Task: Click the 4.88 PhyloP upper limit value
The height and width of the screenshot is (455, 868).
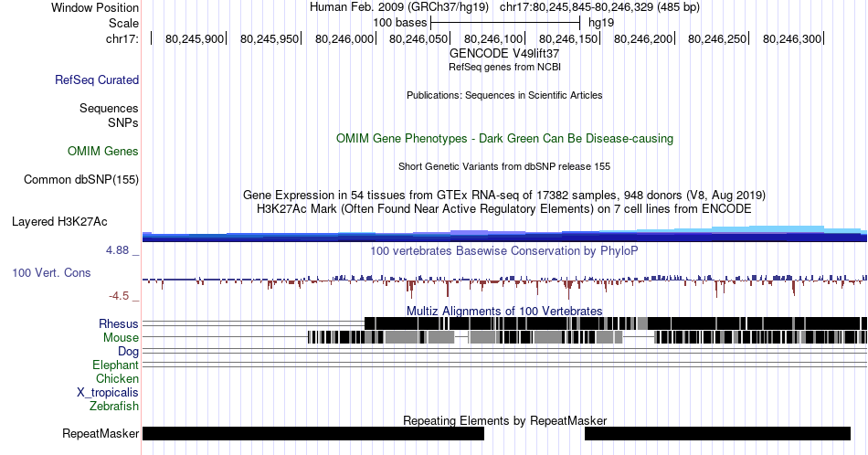Action: tap(117, 250)
